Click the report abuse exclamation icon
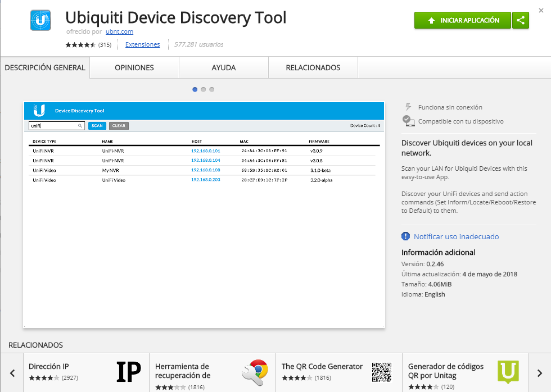Screen dimensions: 551x392 point(406,236)
